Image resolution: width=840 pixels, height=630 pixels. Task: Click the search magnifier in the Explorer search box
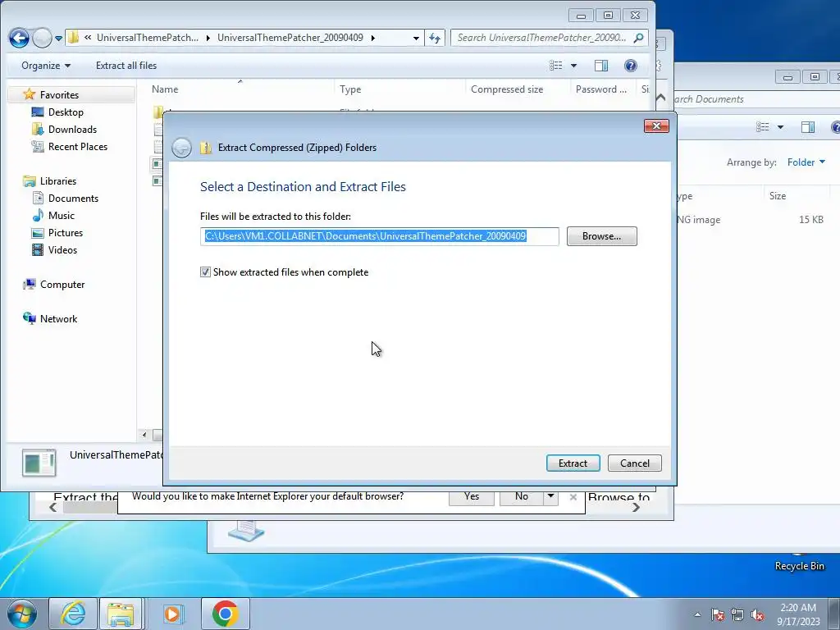coord(638,38)
